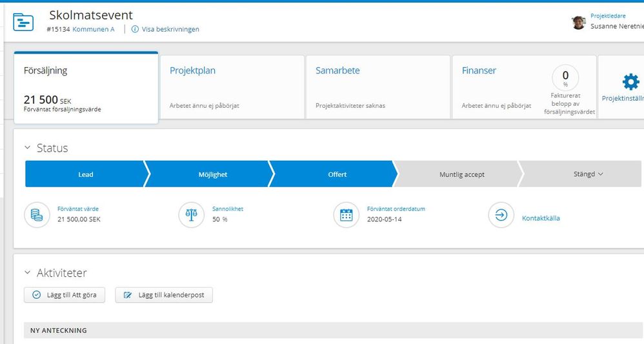Select the Möjlighet status stage
This screenshot has height=344, width=644.
click(213, 174)
